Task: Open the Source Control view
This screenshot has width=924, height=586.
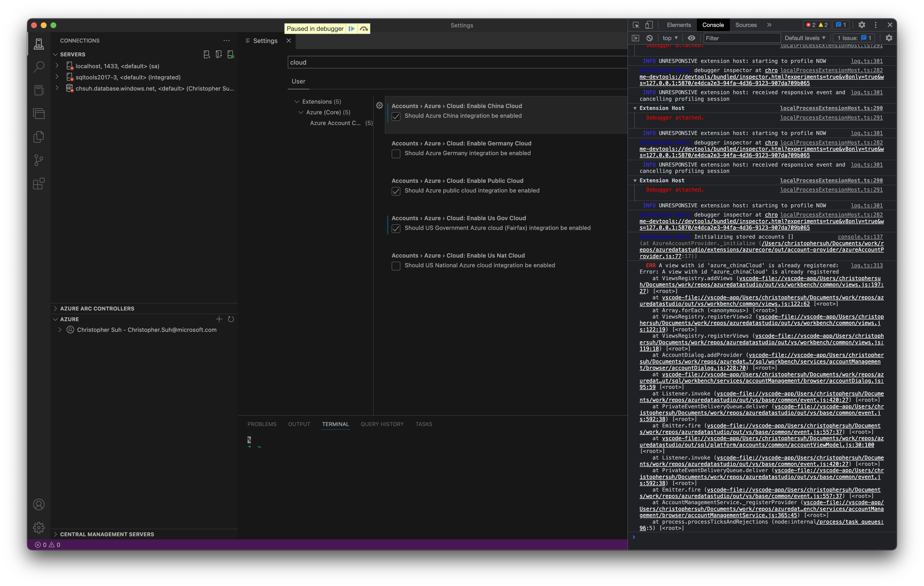Action: click(39, 160)
